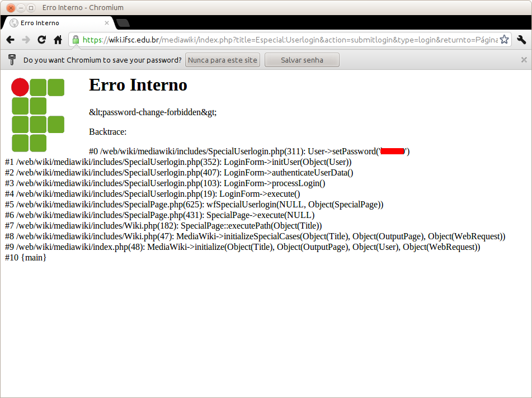The image size is (532, 398).
Task: Open the Home page button
Action: 58,40
